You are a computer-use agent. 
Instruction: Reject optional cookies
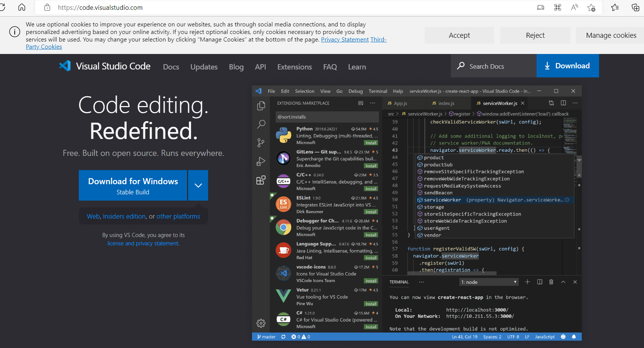click(535, 35)
